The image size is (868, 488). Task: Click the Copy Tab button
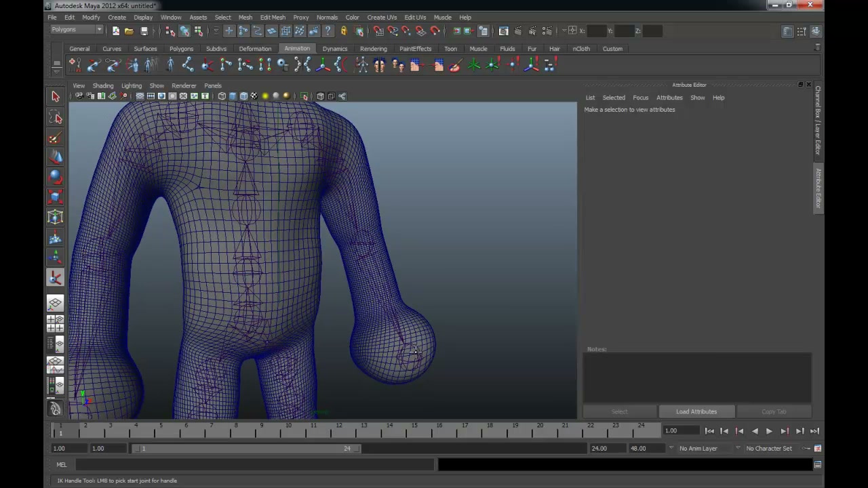[x=774, y=411]
